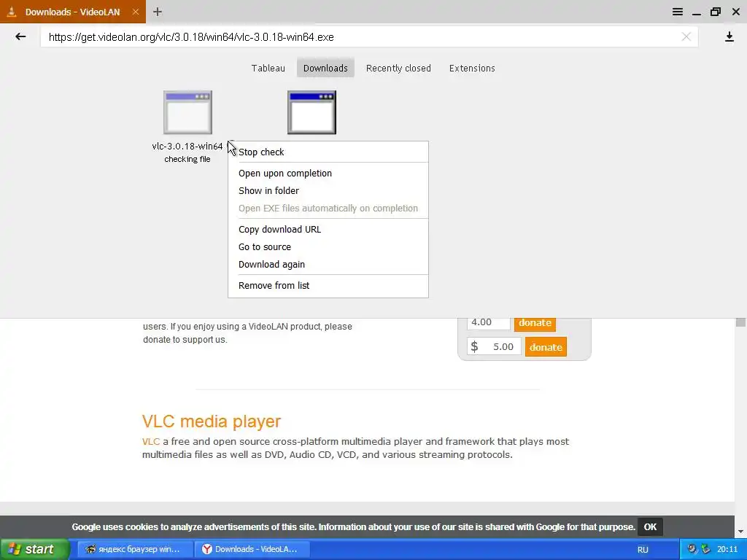Click the RU language indicator
The width and height of the screenshot is (747, 560).
pos(643,550)
